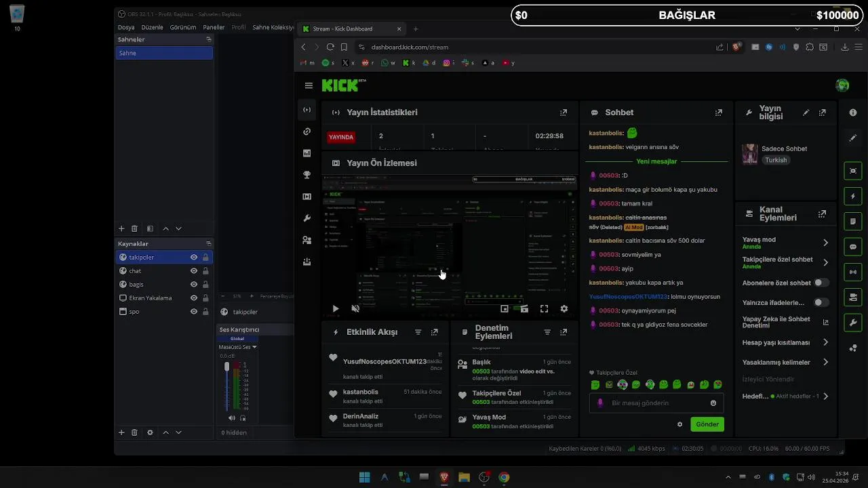Open a new browser tab
This screenshot has width=868, height=488.
[416, 29]
